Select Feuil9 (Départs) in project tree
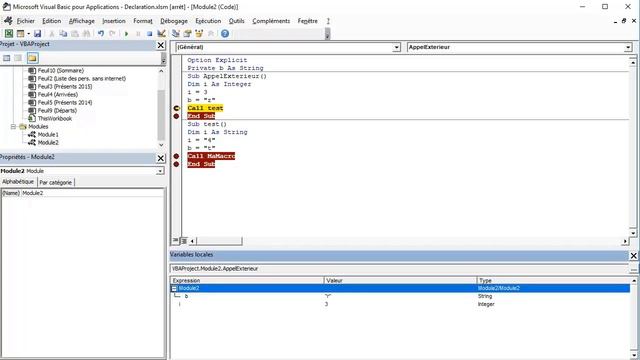The image size is (640, 360). pos(57,110)
